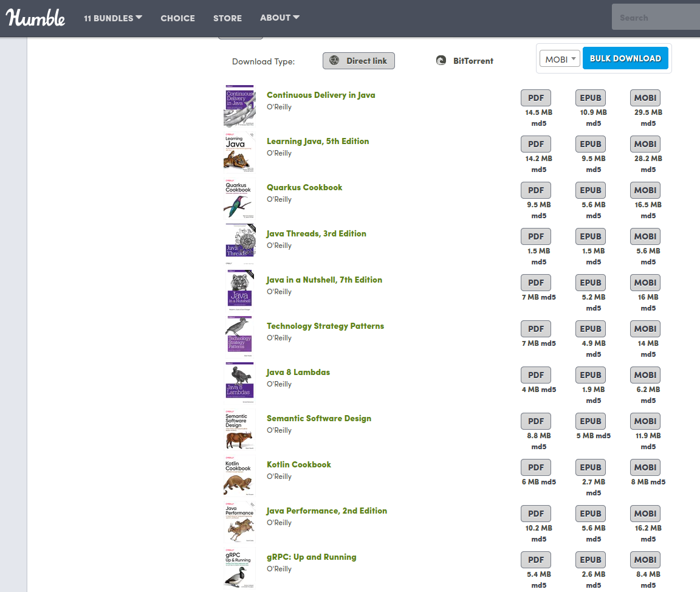Select Direct link download type
The width and height of the screenshot is (700, 592).
coord(359,61)
